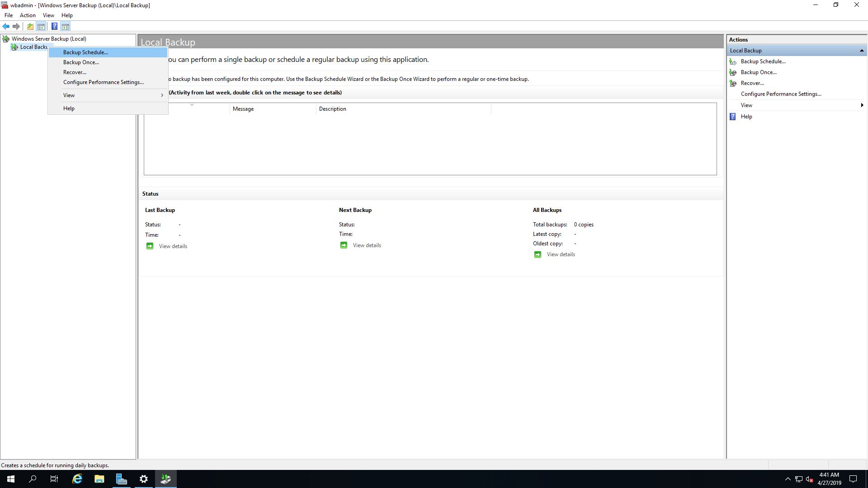Click the Up one level folder icon
Screen dimensions: 868x488
[x=30, y=26]
